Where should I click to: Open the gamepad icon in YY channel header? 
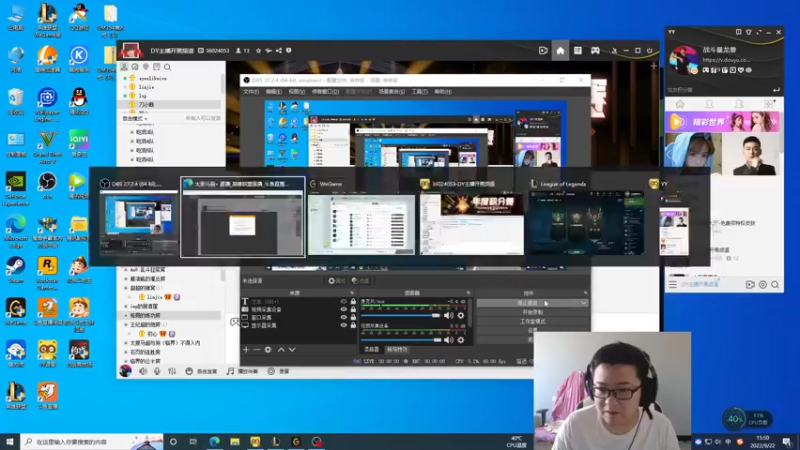[x=595, y=51]
